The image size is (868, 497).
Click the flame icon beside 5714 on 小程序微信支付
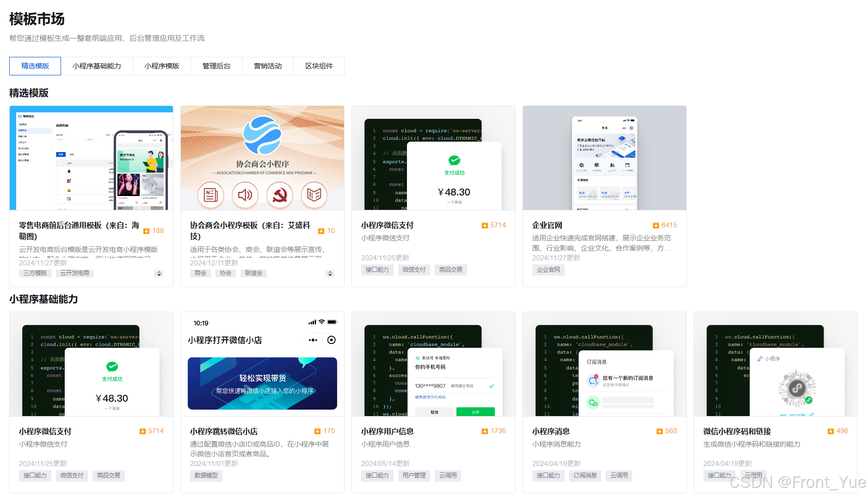click(x=484, y=225)
